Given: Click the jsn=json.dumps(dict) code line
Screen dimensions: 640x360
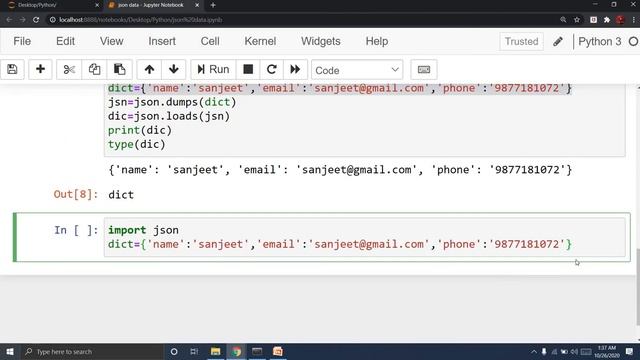Looking at the screenshot, I should [172, 102].
